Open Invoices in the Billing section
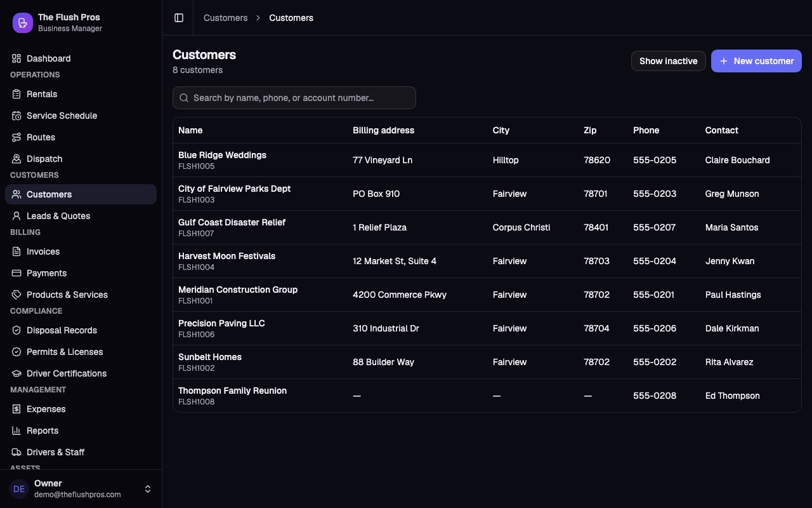Viewport: 812px width, 508px height. 81,251
